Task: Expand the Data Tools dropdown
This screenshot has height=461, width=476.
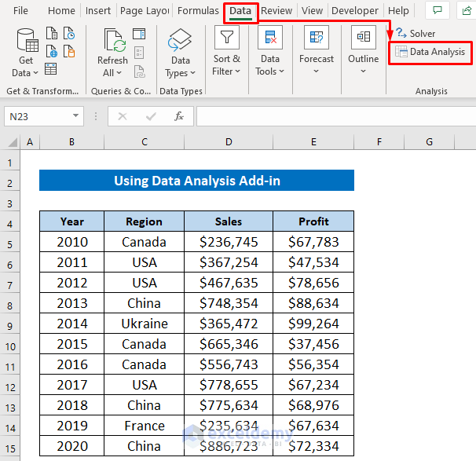Action: click(x=281, y=71)
